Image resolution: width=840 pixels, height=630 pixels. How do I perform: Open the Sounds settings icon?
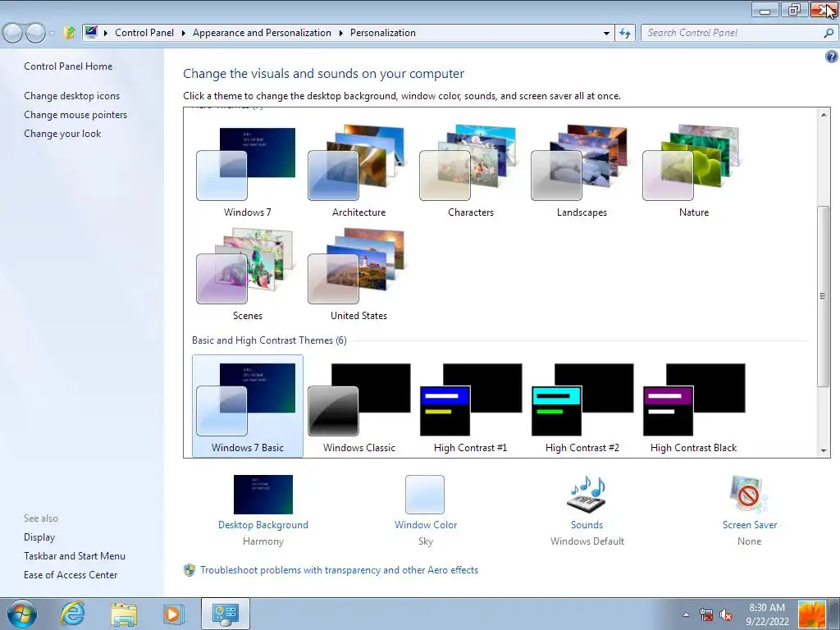coord(587,495)
